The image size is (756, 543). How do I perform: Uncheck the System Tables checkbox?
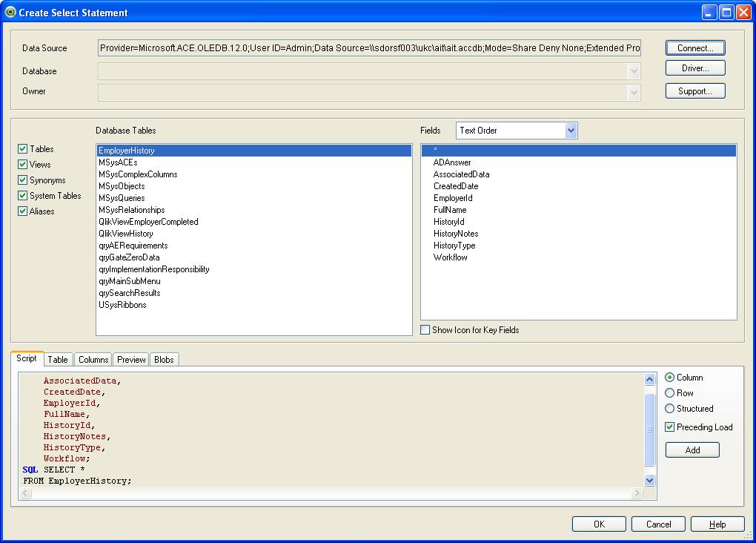click(23, 196)
